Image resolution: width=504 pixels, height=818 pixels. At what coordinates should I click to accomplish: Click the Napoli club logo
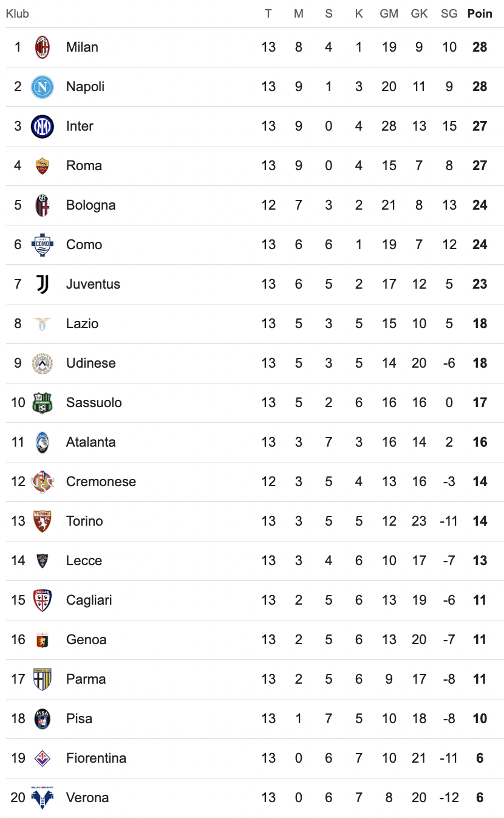click(43, 87)
